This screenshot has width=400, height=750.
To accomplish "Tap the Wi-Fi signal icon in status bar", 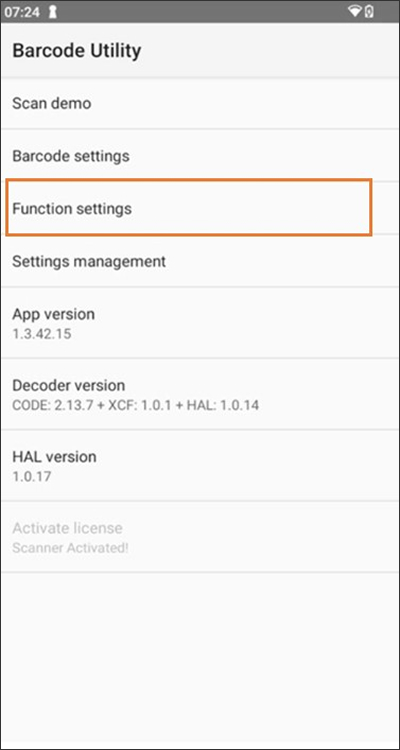I will tap(355, 11).
